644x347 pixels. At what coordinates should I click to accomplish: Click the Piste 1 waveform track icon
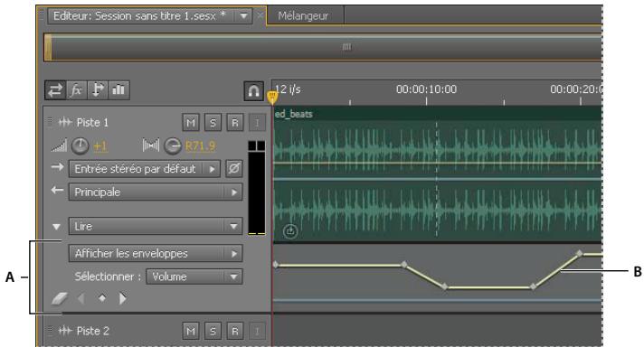coord(65,122)
